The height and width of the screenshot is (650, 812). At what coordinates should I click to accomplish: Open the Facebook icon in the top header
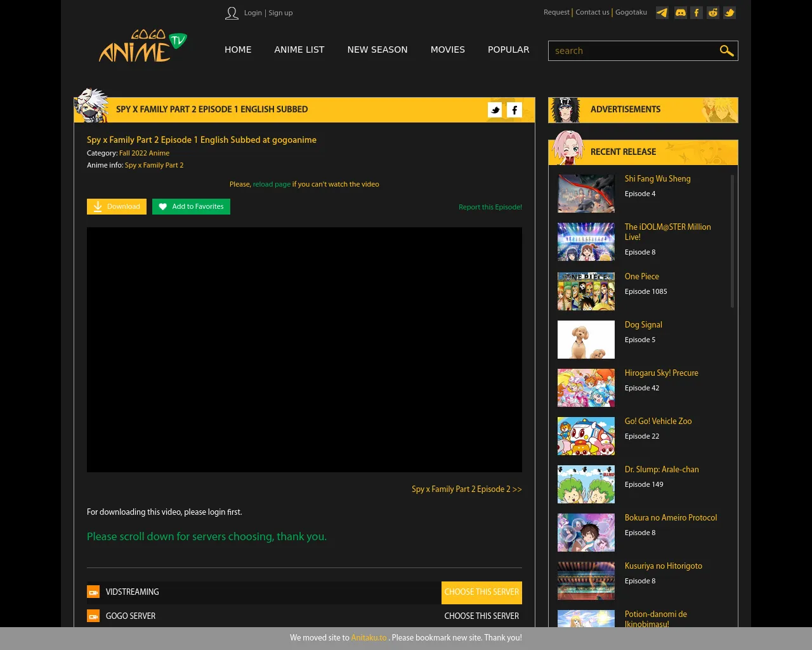[x=697, y=13]
